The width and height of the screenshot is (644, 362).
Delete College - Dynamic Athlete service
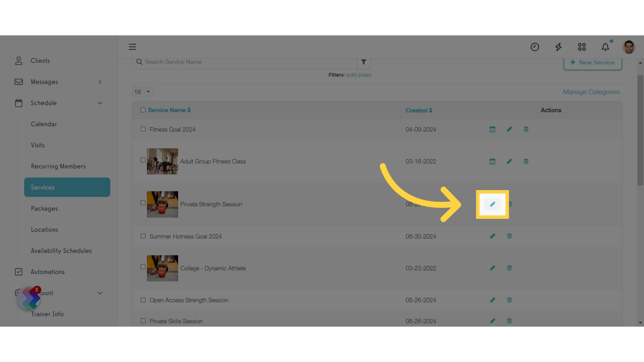click(509, 268)
